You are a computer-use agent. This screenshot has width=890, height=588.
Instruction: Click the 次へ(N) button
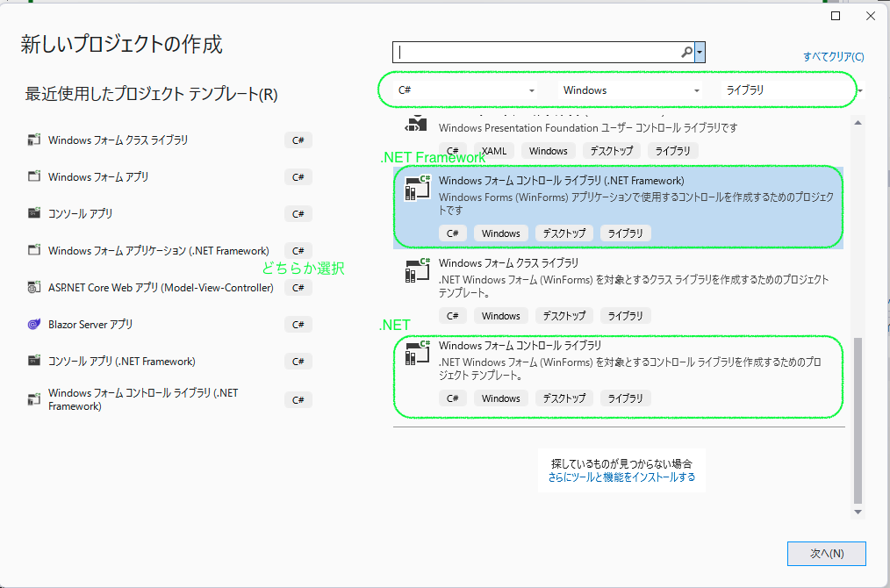click(x=827, y=554)
